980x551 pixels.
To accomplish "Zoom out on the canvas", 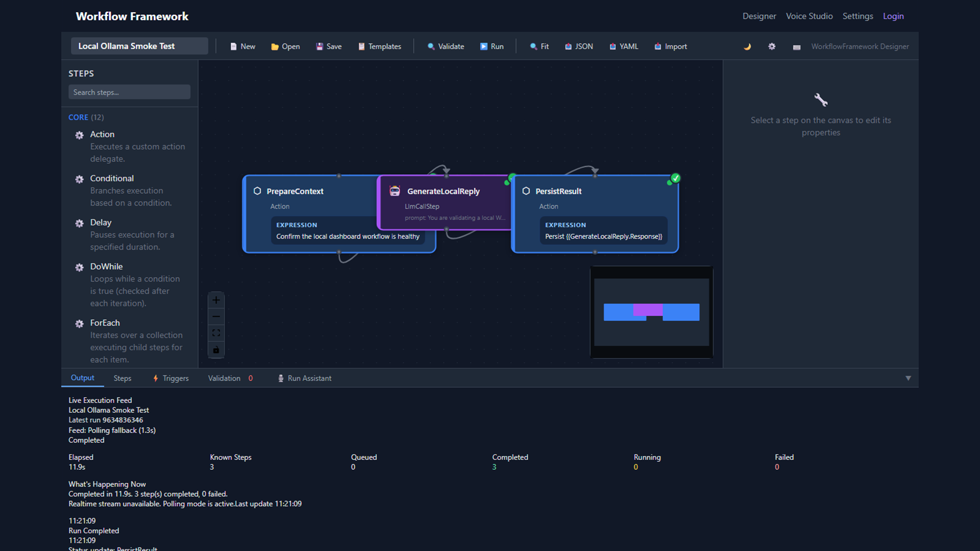I will point(216,316).
